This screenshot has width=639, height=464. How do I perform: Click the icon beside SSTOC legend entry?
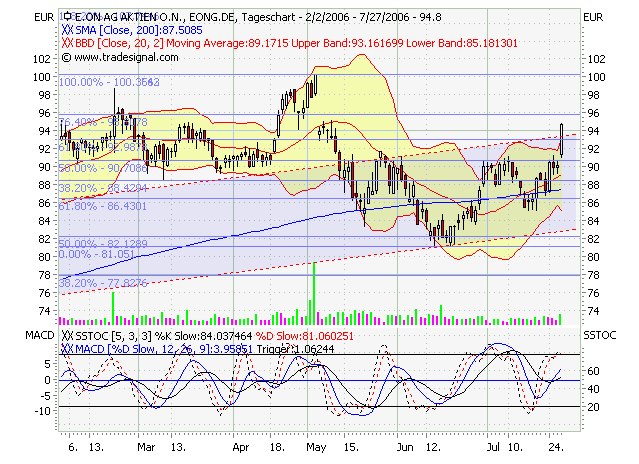pyautogui.click(x=68, y=336)
